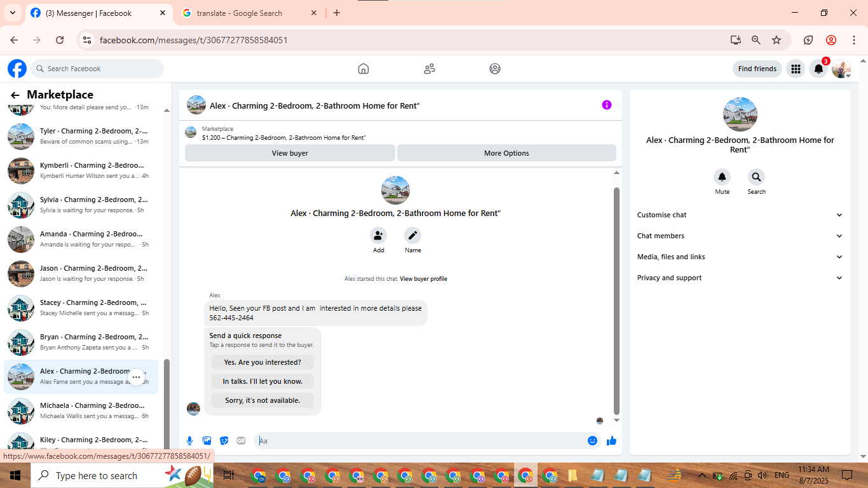This screenshot has width=868, height=488.
Task: Open Facebook home via logo icon
Action: (17, 69)
